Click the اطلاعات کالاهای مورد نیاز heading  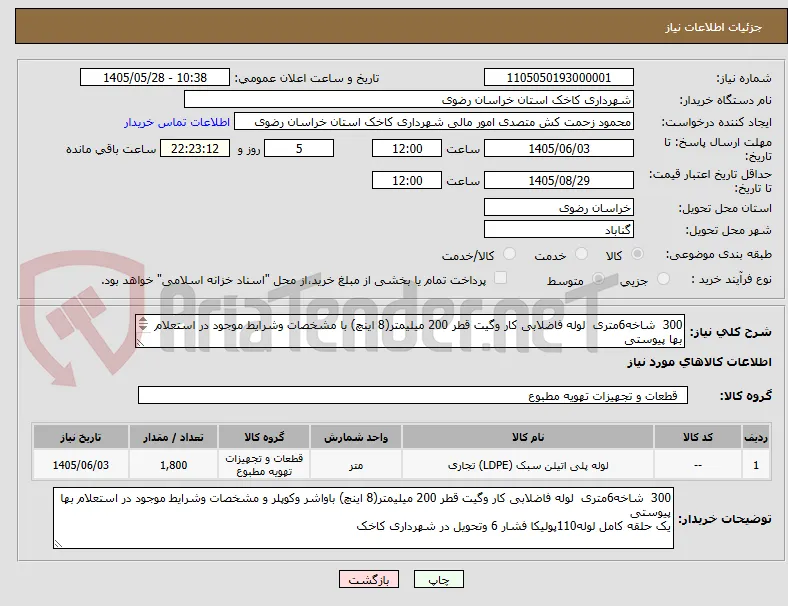[x=699, y=362]
